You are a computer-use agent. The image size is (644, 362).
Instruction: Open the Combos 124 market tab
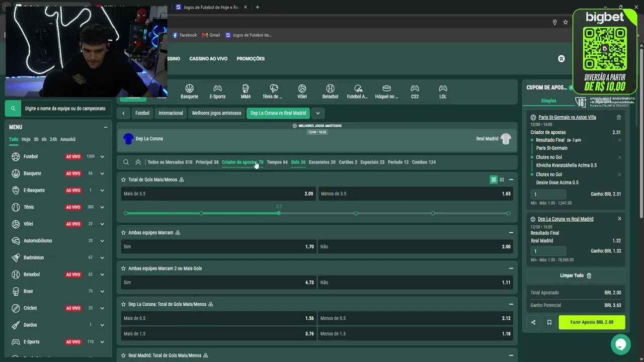424,162
